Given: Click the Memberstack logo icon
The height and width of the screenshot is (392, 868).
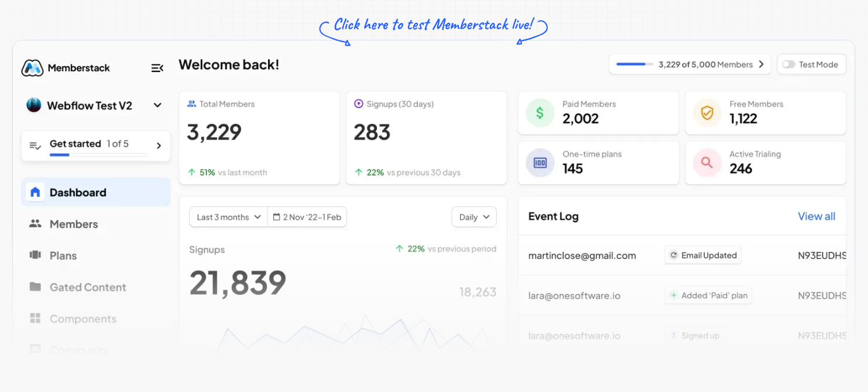Looking at the screenshot, I should (x=32, y=68).
